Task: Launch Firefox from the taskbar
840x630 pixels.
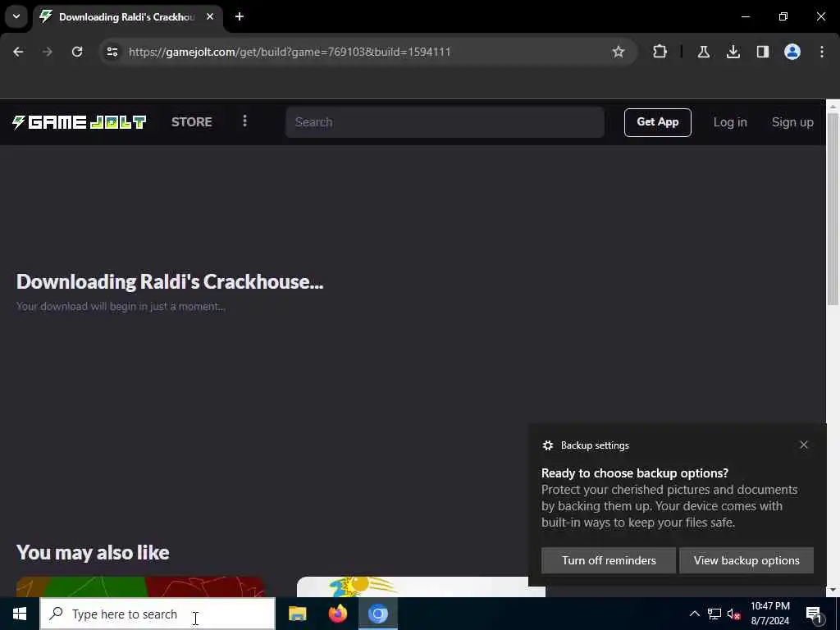Action: 337,614
